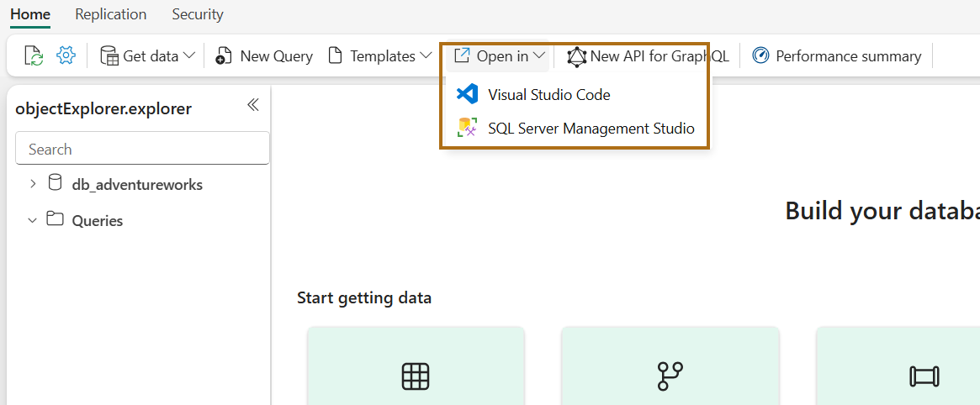980x405 pixels.
Task: Open Performance summary
Action: click(x=837, y=56)
